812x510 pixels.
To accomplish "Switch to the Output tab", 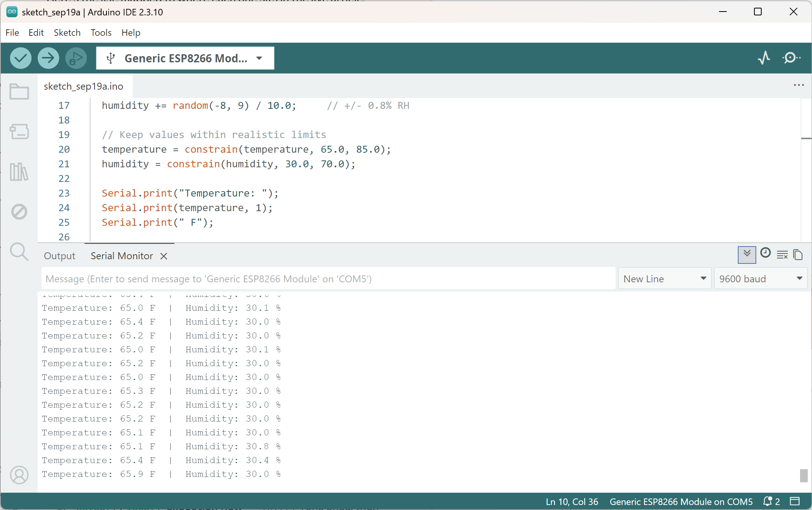I will pos(60,256).
